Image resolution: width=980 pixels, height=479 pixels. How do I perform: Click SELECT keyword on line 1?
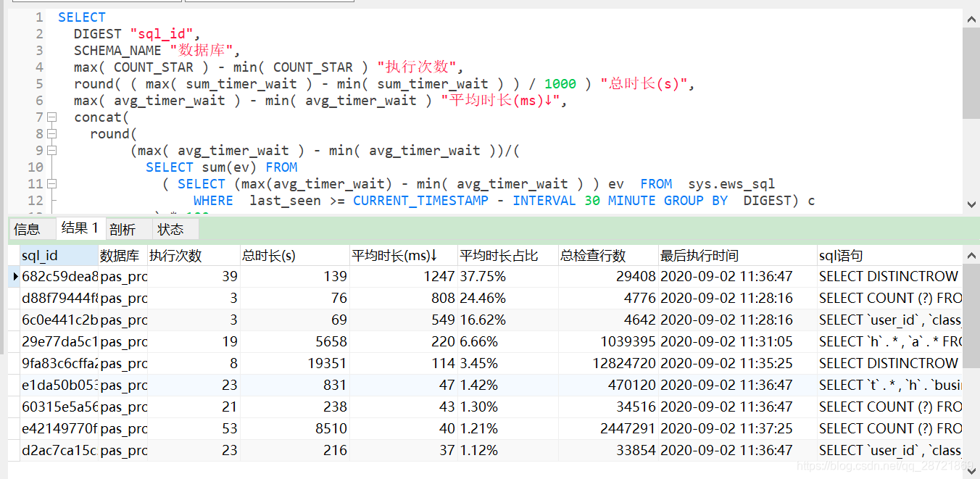coord(82,17)
